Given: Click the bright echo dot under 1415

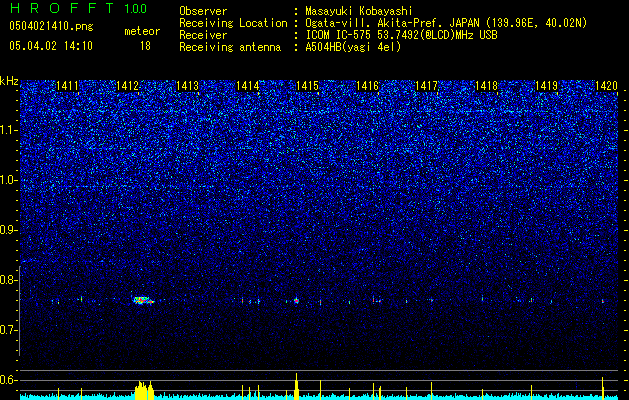Looking at the screenshot, I should click(x=296, y=300).
